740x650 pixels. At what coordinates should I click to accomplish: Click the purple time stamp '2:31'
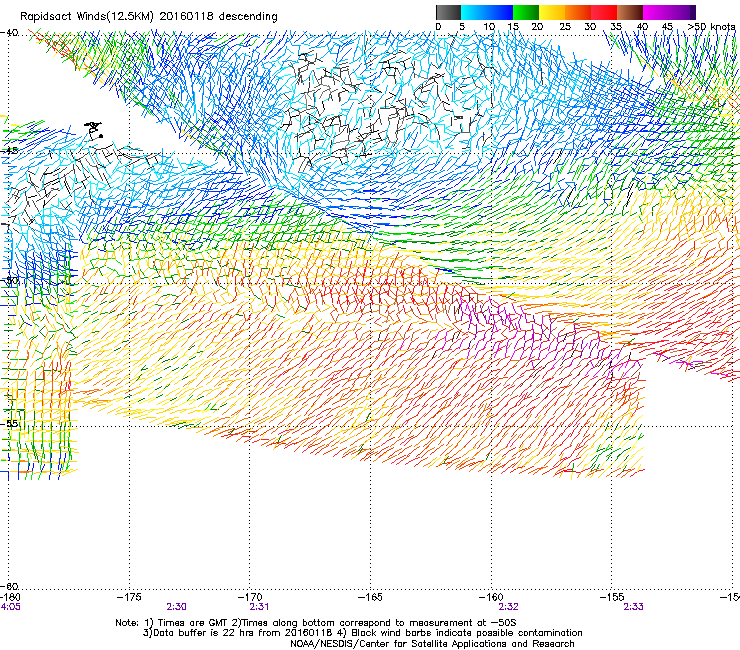pyautogui.click(x=260, y=607)
